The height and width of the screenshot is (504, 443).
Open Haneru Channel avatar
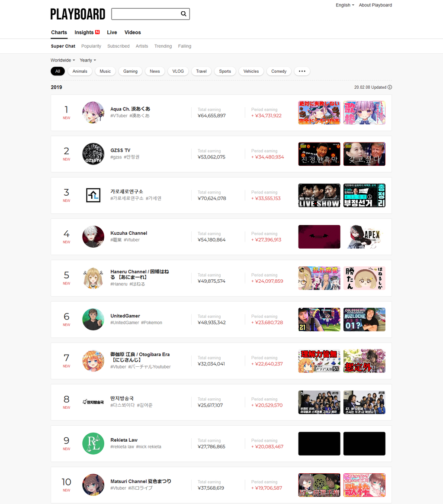pyautogui.click(x=93, y=278)
